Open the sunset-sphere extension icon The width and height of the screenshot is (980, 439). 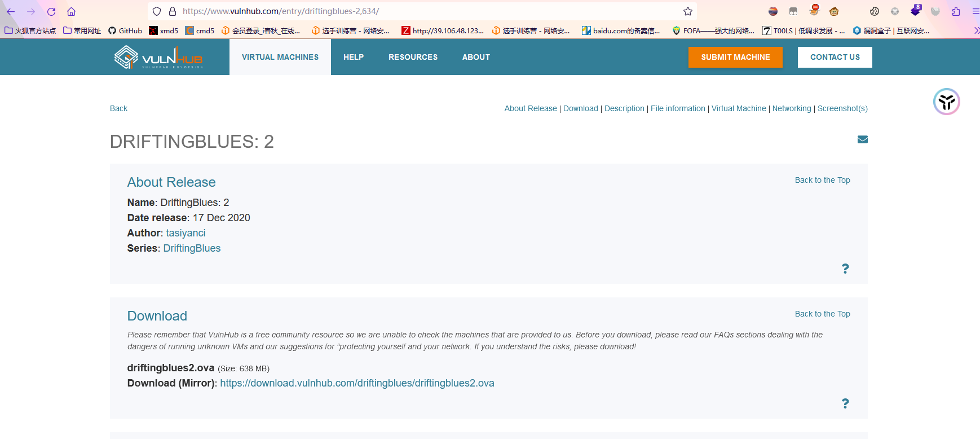tap(773, 11)
